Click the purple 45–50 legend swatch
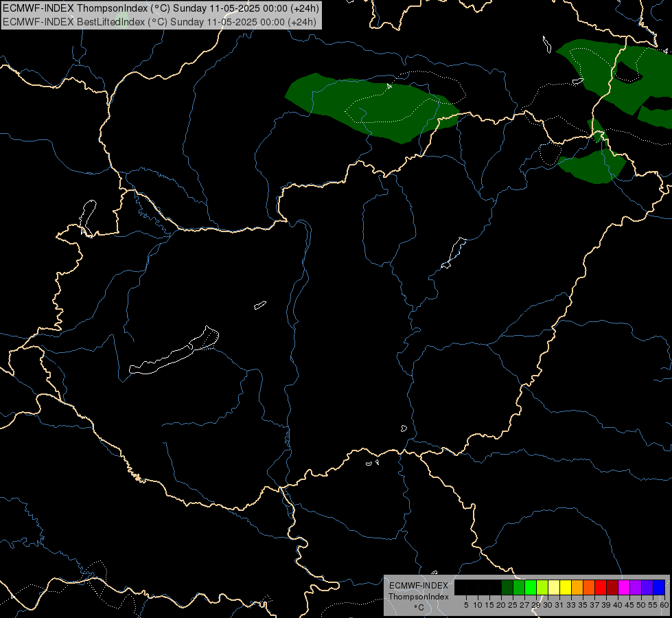The height and width of the screenshot is (618, 672). coord(636,587)
